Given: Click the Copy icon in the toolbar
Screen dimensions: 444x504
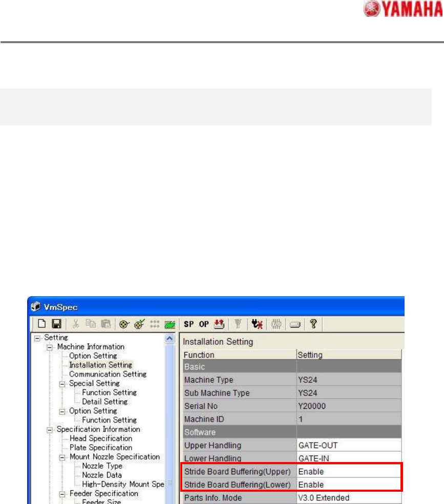Looking at the screenshot, I should click(91, 324).
